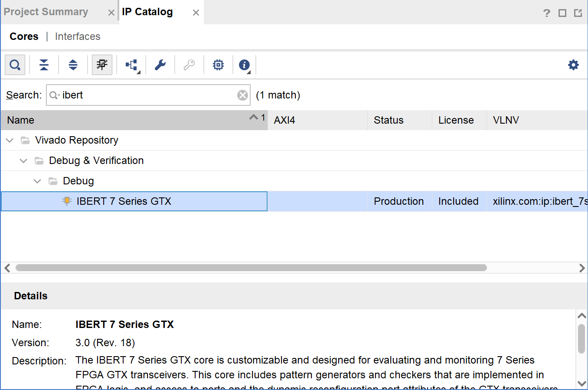Viewport: 588px width, 390px height.
Task: Toggle the hide incompatible IP filter
Action: point(102,65)
